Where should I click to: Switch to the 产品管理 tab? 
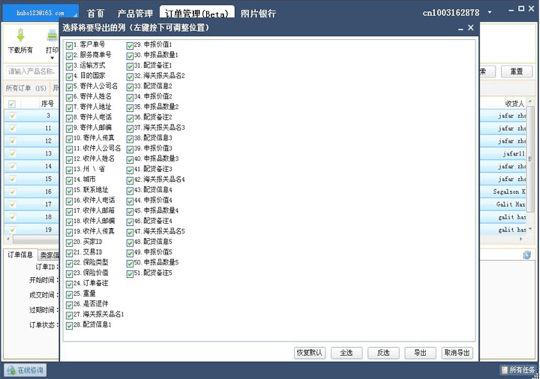135,13
